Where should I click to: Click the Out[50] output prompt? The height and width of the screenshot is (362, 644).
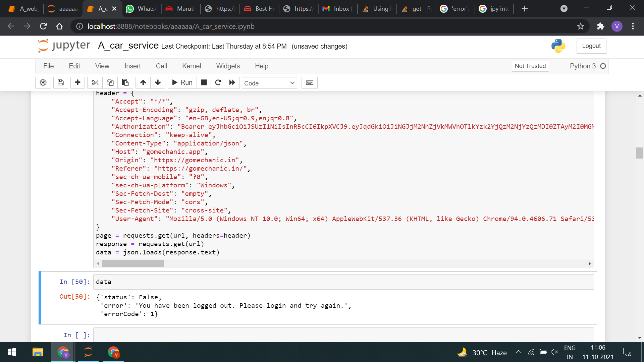(75, 297)
